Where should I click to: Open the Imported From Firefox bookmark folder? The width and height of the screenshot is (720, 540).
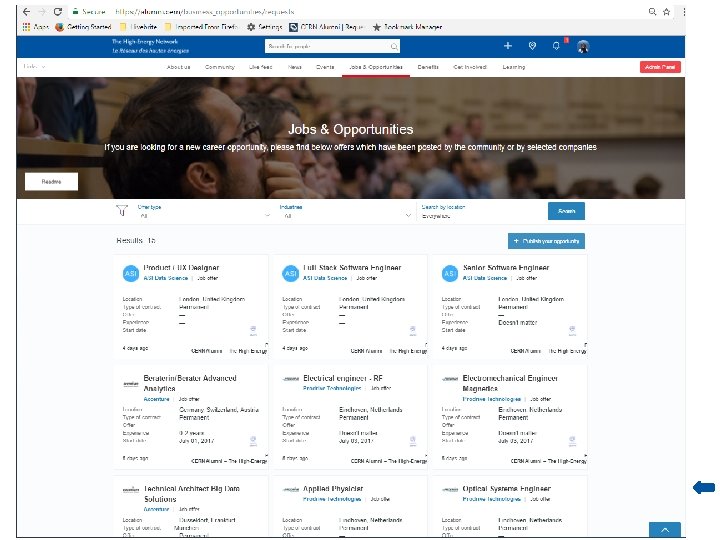pos(201,27)
